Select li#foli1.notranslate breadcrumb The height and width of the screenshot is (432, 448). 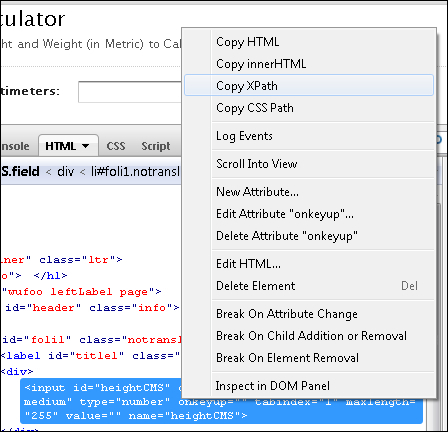[x=136, y=172]
